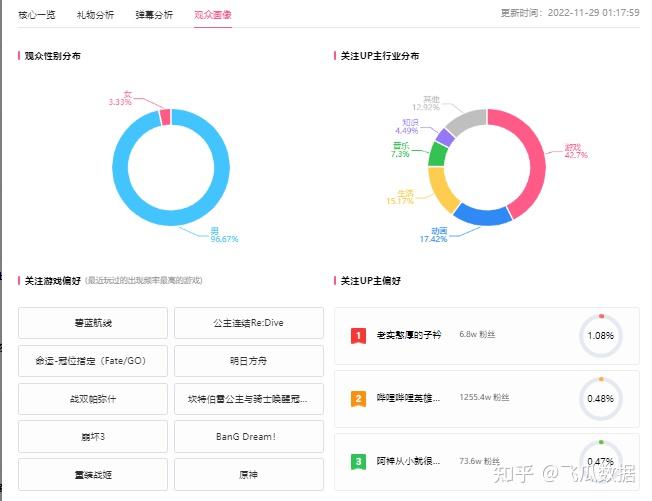Open the 弹幕分析 tab

tap(153, 15)
